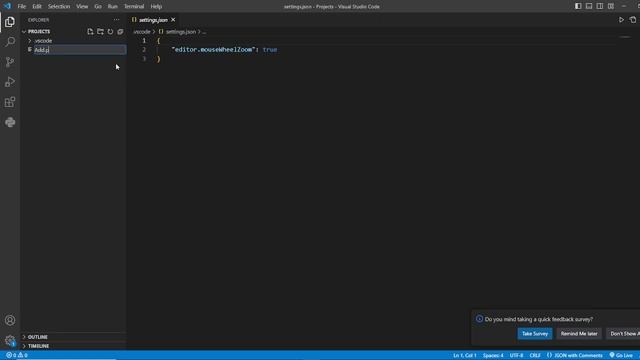Open the Terminal menu

(134, 7)
